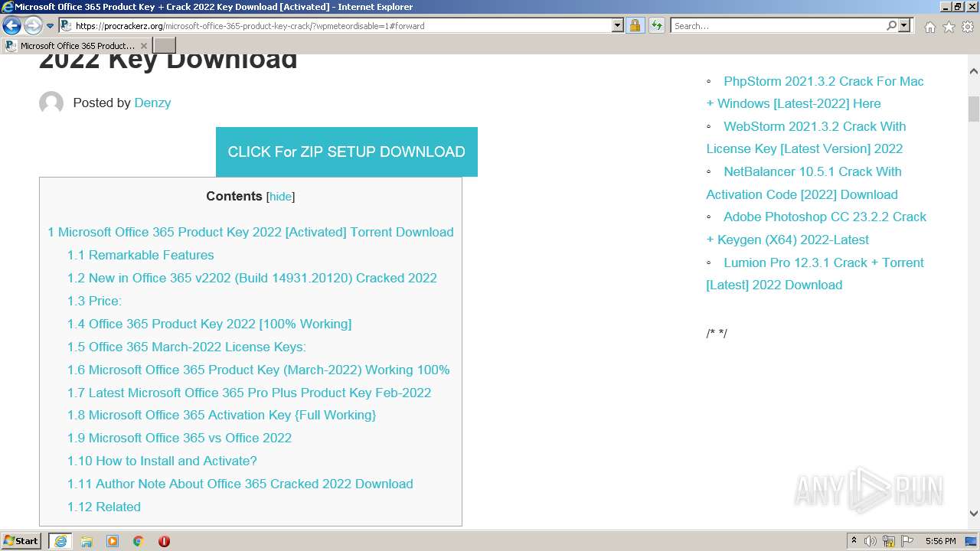Jump to 1.1 Remarkable Features
Viewport: 980px width, 551px height.
140,255
